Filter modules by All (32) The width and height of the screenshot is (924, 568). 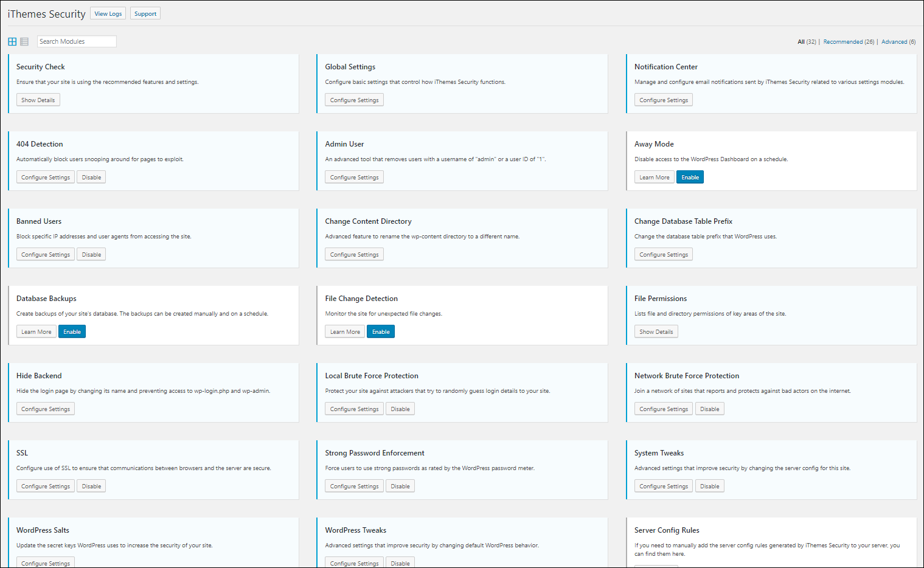pos(807,42)
